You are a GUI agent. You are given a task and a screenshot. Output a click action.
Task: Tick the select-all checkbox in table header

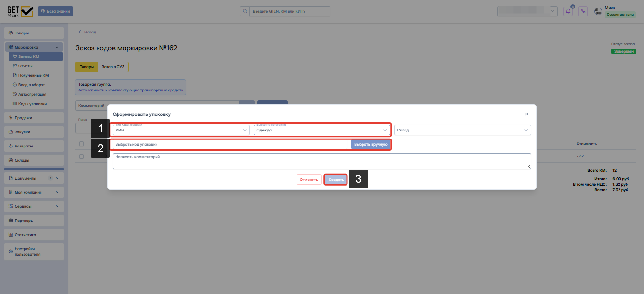point(82,144)
